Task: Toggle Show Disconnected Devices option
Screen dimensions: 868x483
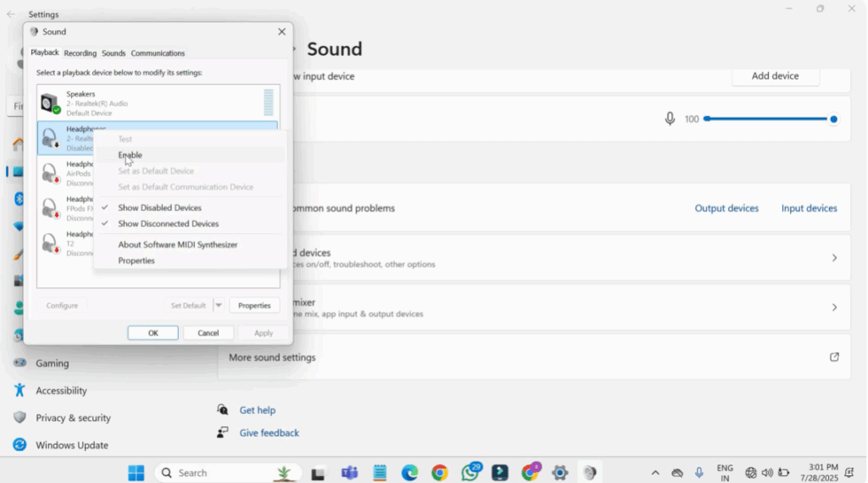Action: [x=168, y=224]
